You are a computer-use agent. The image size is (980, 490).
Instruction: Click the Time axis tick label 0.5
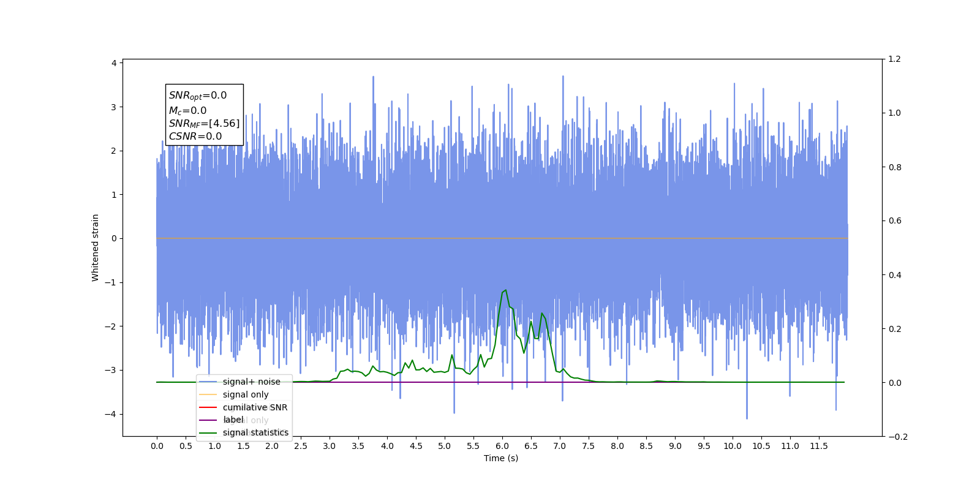point(186,446)
